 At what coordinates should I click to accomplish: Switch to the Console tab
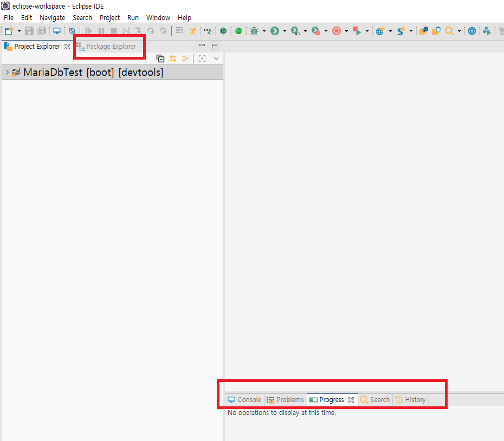(x=244, y=399)
